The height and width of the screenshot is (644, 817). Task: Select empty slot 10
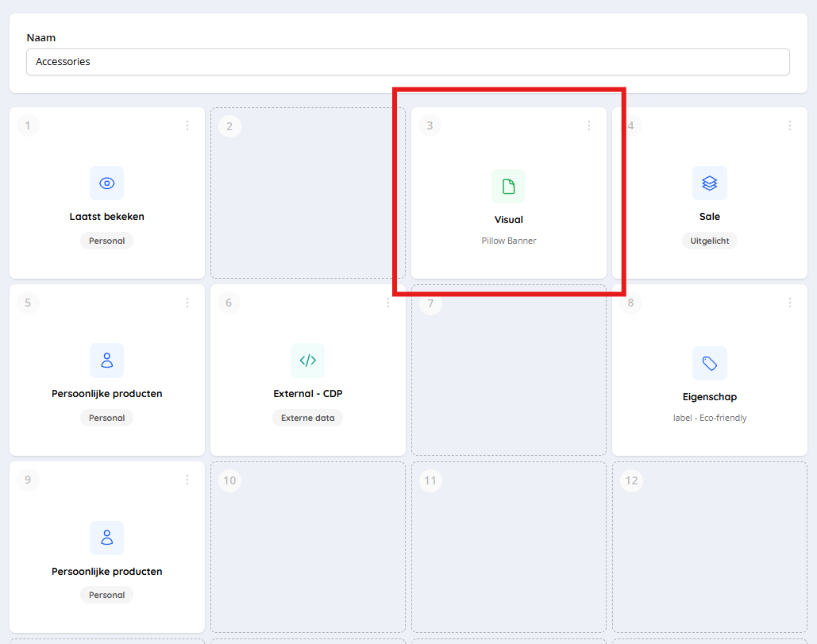click(x=308, y=547)
